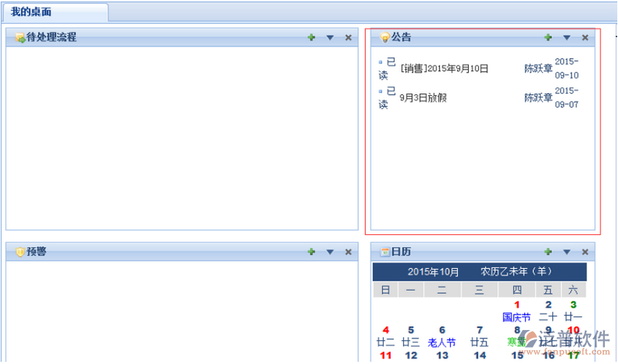Viewport: 618px width, 364px height.
Task: Click the lightbulb icon beside 公告 title
Action: click(x=384, y=37)
